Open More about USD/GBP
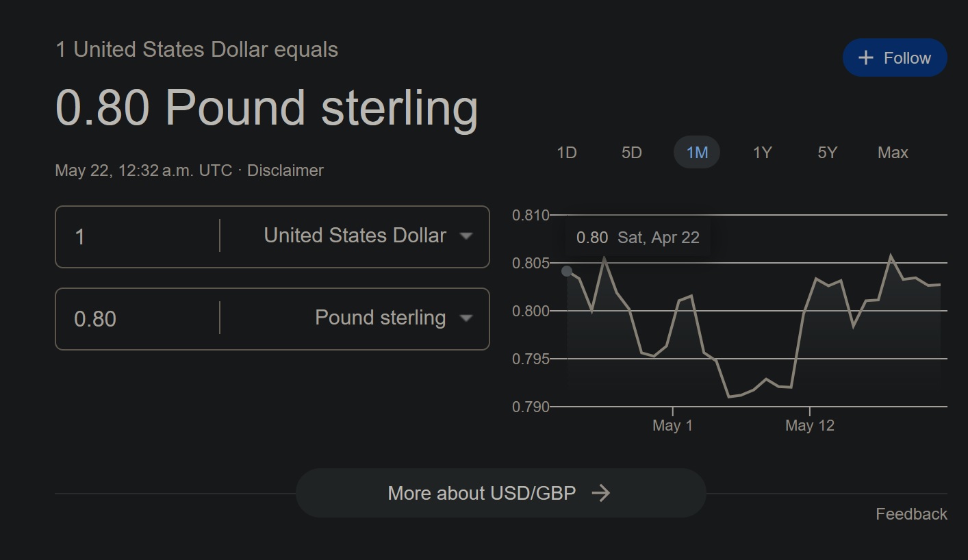Image resolution: width=968 pixels, height=560 pixels. [500, 493]
